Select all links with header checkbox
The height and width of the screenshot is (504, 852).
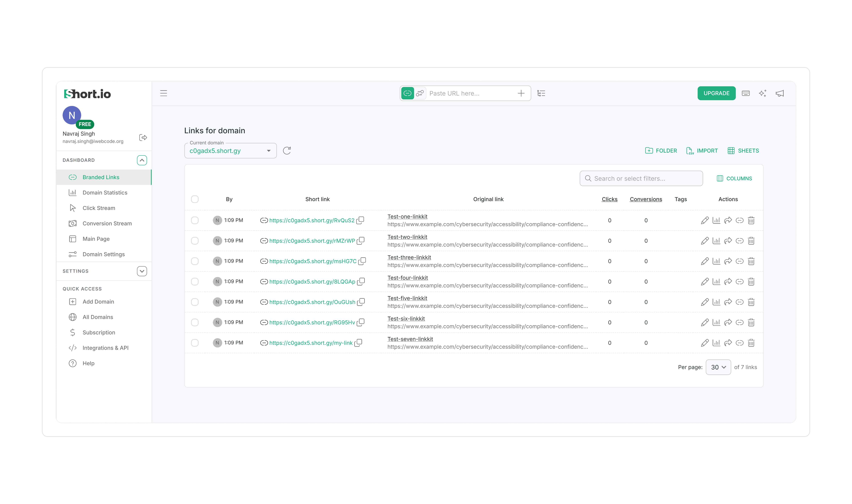coord(195,199)
